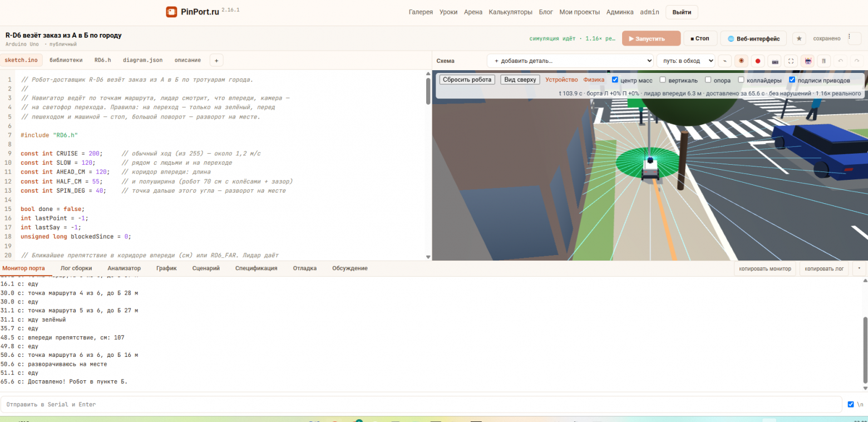Click the Сбросить робота button

(x=467, y=80)
